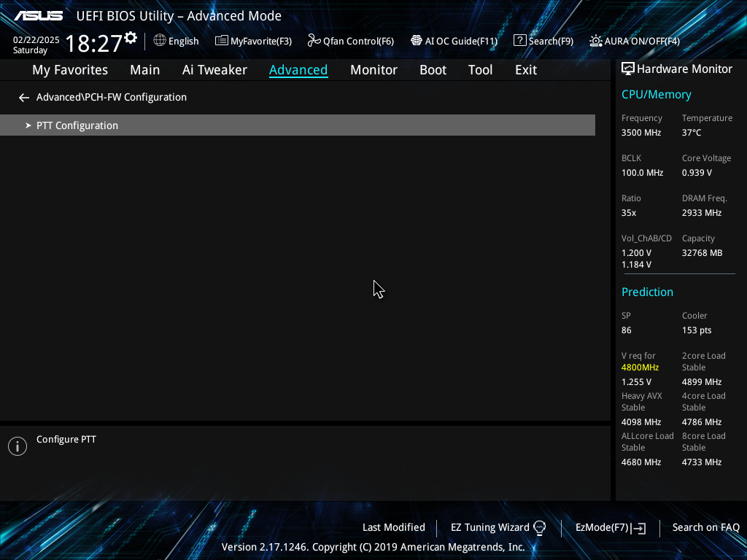Click the Cooler 153 pts value

click(x=697, y=330)
